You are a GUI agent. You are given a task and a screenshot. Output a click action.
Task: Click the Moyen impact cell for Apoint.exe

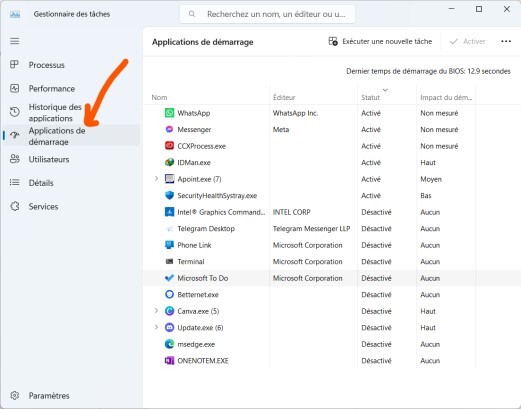431,179
